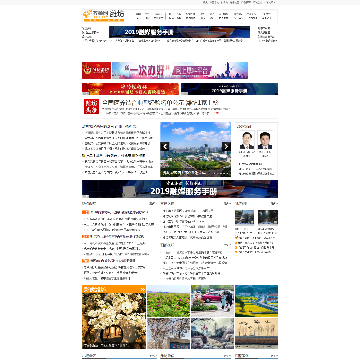Click the red headline badge icon
This screenshot has width=360, height=360.
click(91, 107)
